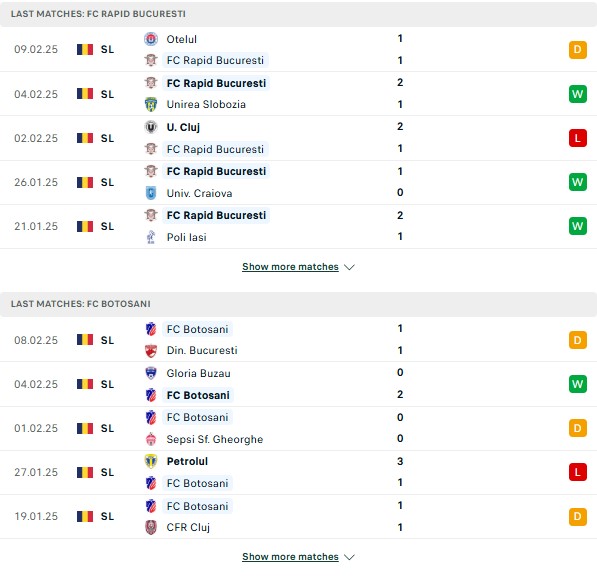Click the chevron beside Botosani Show more matches

tap(349, 557)
